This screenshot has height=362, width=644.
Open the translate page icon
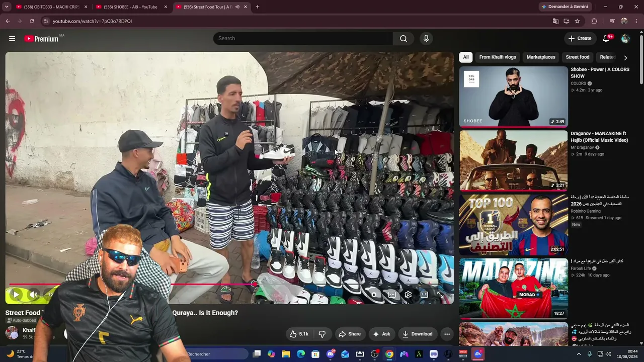click(555, 21)
